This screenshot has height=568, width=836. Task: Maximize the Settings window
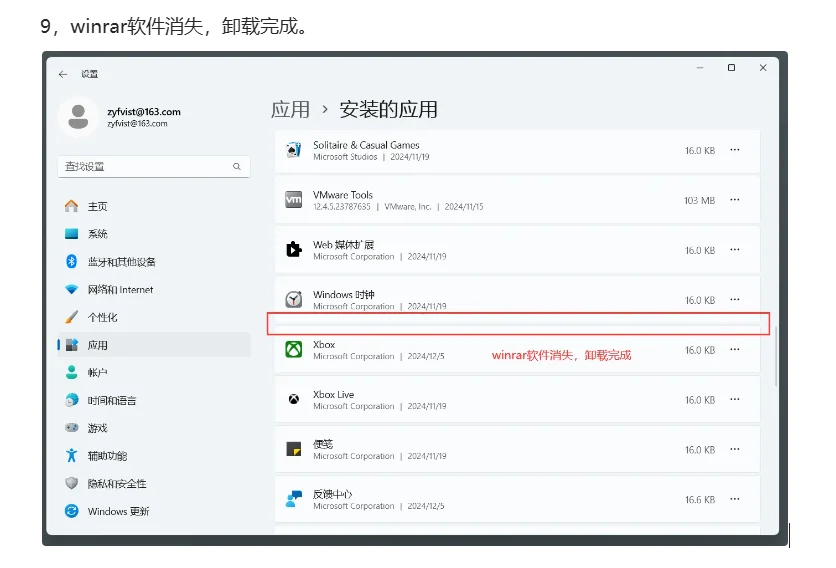click(732, 68)
